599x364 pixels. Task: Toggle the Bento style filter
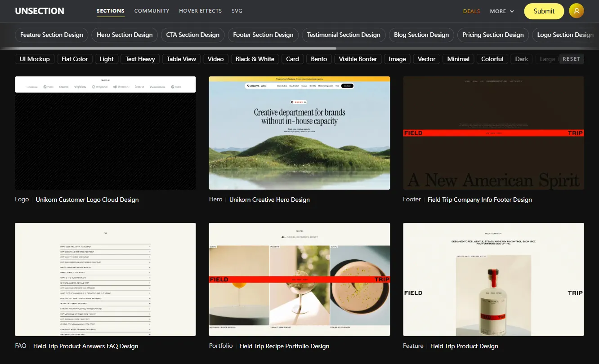pyautogui.click(x=319, y=59)
